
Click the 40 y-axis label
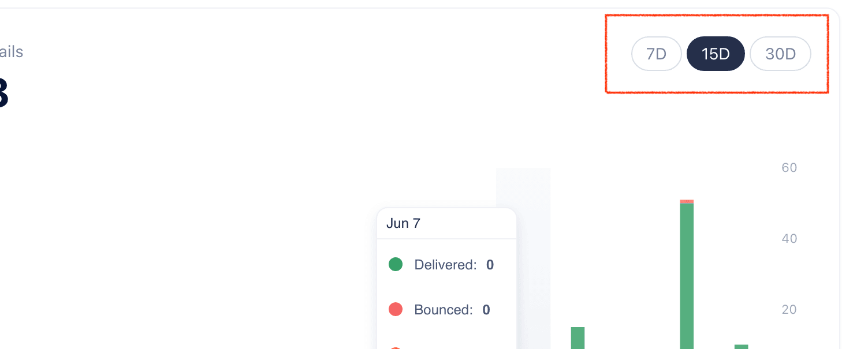(x=789, y=238)
